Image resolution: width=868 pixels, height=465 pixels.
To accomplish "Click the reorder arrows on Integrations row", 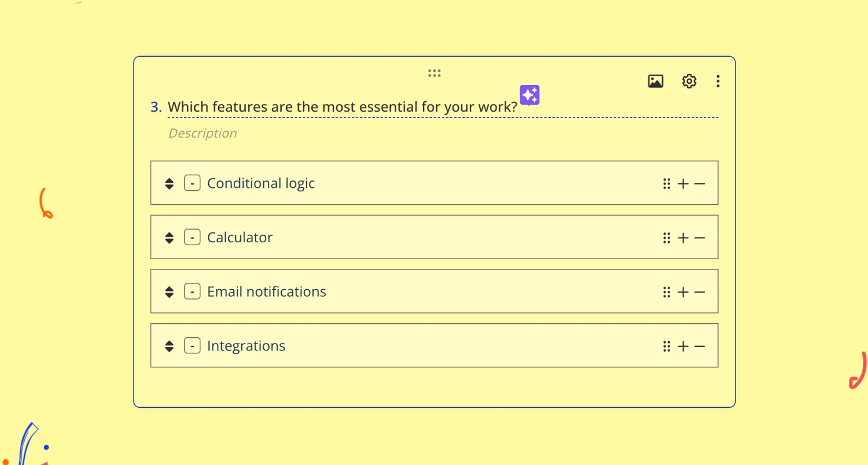I will (169, 346).
